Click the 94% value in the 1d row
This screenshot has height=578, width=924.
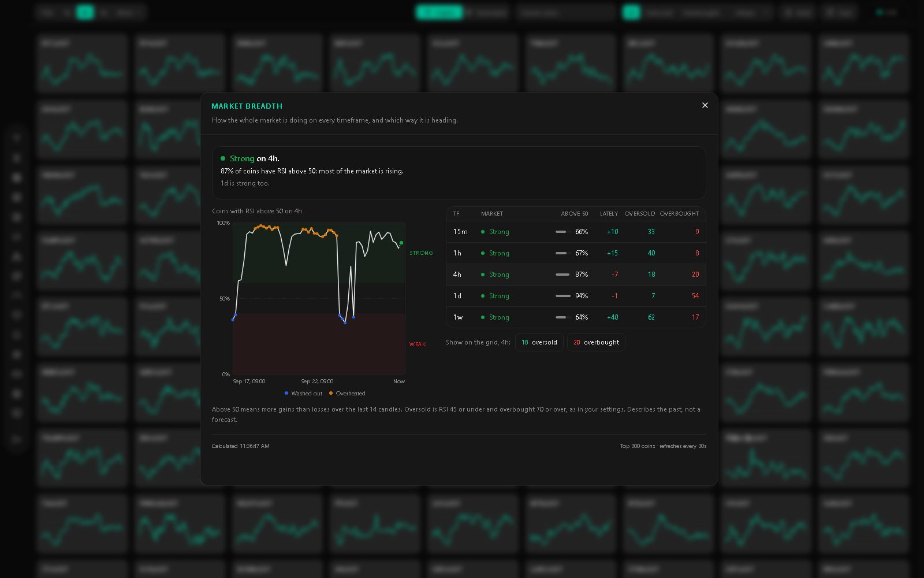pyautogui.click(x=582, y=296)
